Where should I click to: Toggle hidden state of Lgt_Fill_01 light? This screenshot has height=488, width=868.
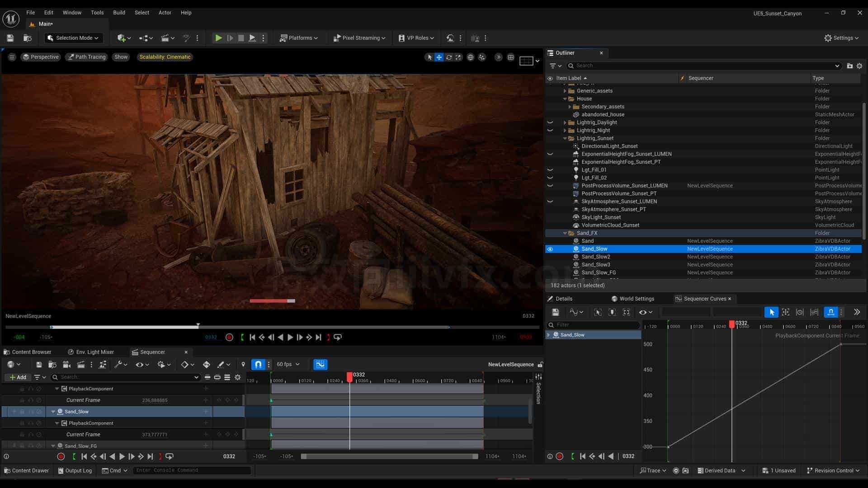[550, 170]
